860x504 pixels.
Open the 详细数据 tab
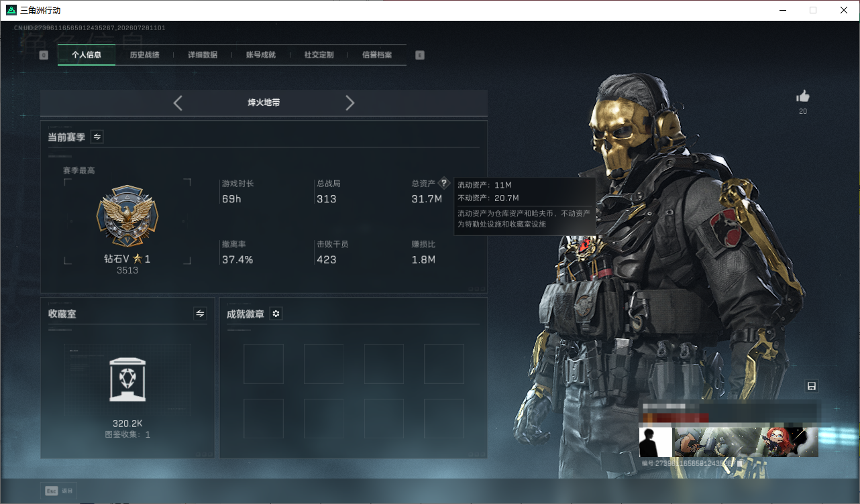point(203,55)
